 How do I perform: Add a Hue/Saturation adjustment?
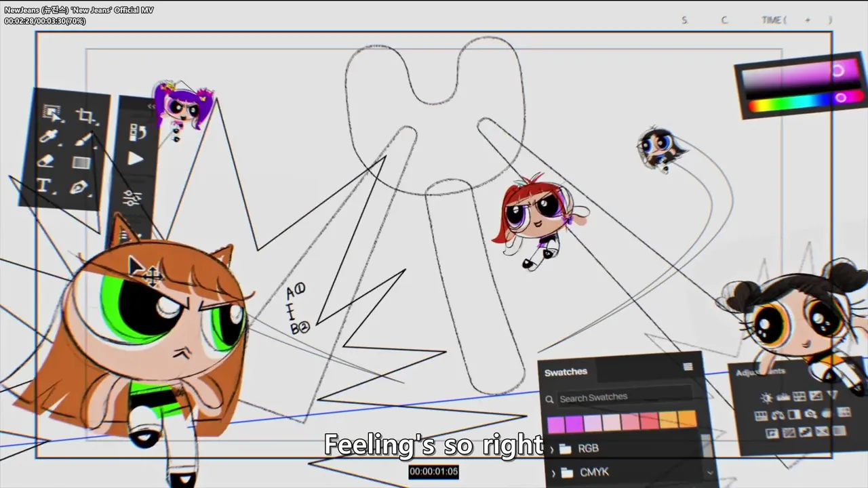(x=761, y=416)
